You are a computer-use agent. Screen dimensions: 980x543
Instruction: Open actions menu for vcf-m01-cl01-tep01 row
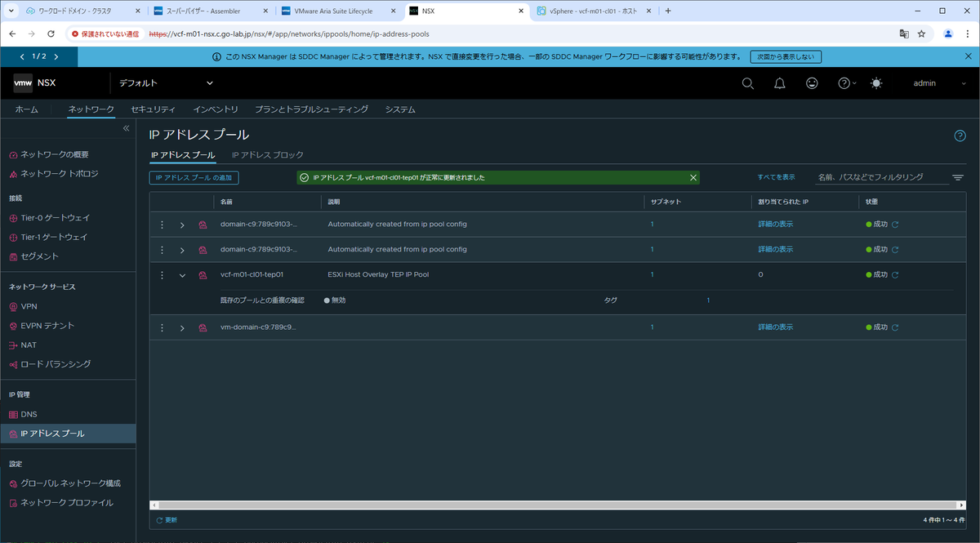click(x=162, y=275)
